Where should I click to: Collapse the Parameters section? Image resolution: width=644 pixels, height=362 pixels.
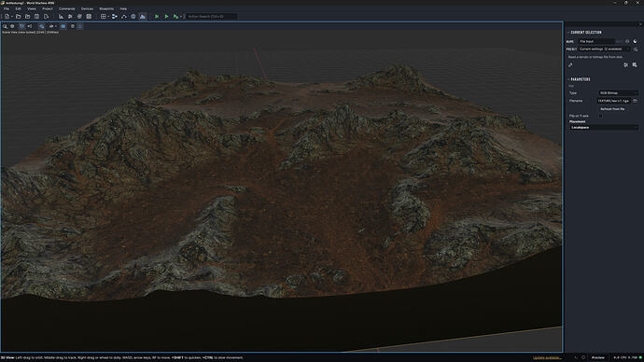(568, 79)
